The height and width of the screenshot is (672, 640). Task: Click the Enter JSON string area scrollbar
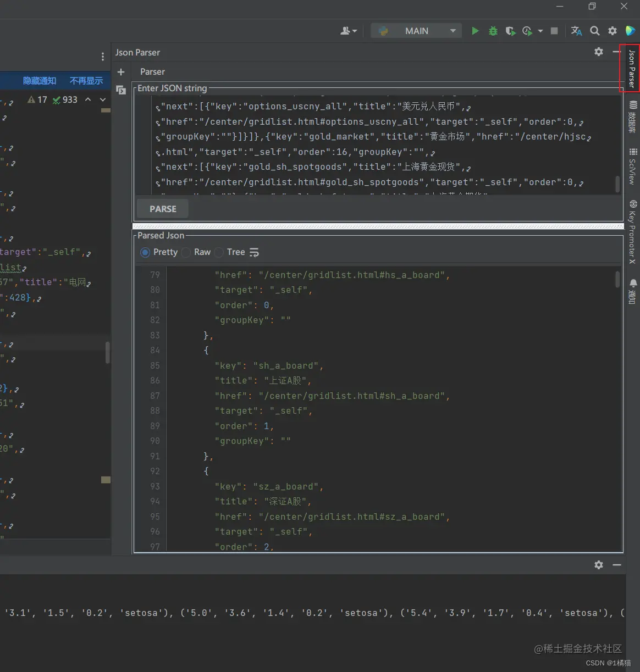(x=617, y=184)
